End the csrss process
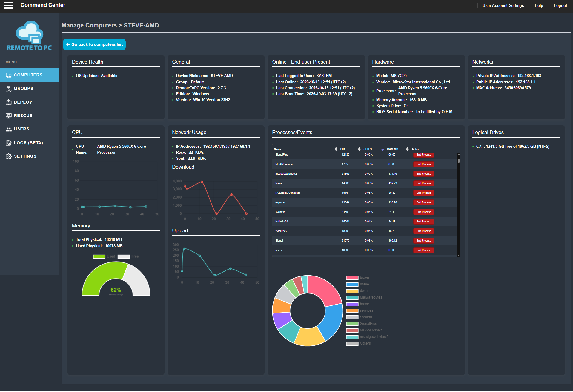This screenshot has width=573, height=392. 423,250
